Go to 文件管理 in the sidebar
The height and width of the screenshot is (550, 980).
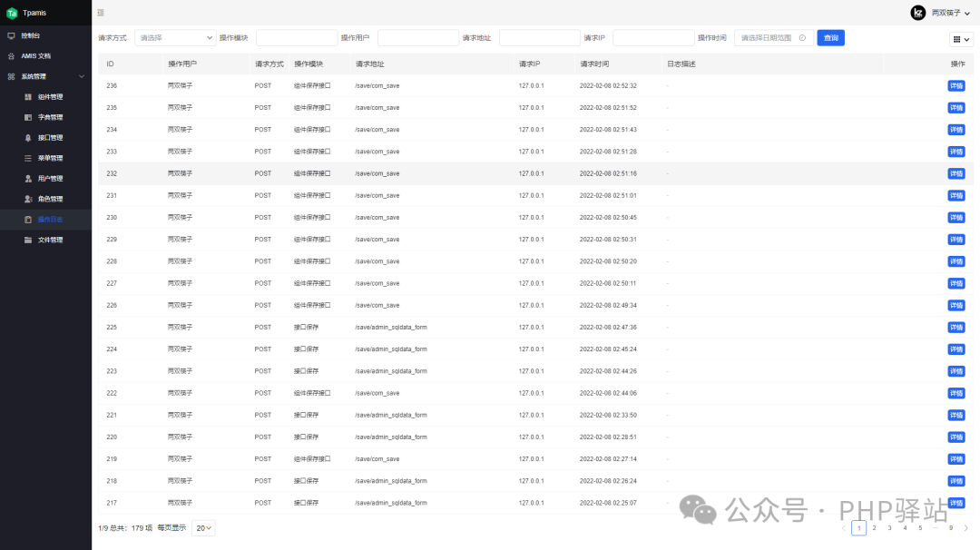[x=50, y=240]
